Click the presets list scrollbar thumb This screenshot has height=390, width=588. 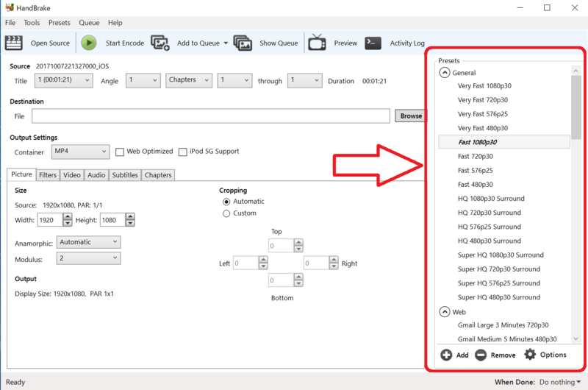tap(576, 107)
